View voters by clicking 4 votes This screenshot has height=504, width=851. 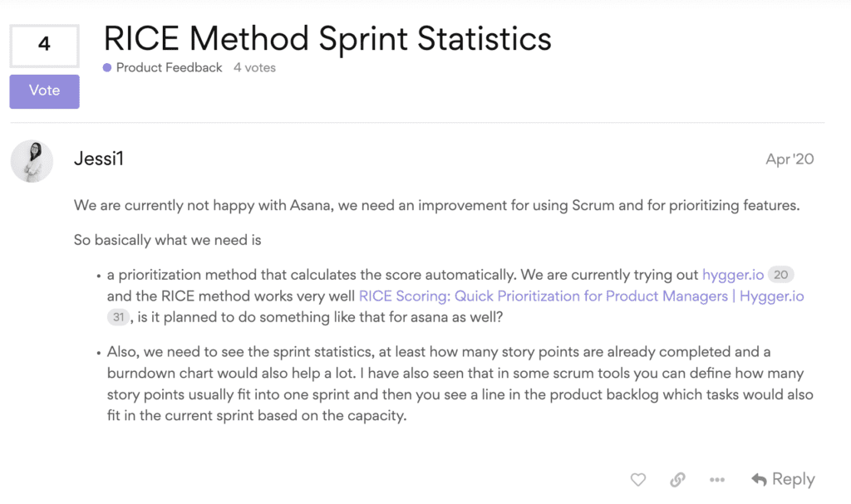coord(253,68)
